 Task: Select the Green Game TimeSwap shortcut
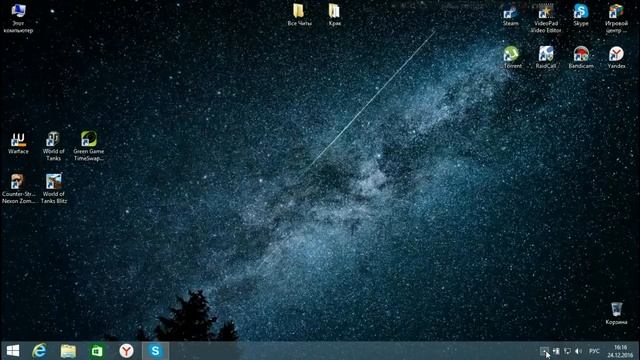click(89, 146)
